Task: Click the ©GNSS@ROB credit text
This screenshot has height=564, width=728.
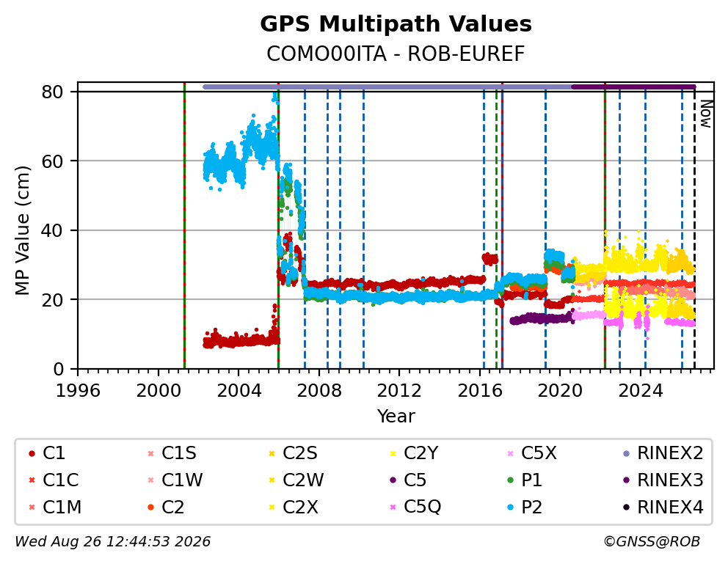Action: pos(652,542)
